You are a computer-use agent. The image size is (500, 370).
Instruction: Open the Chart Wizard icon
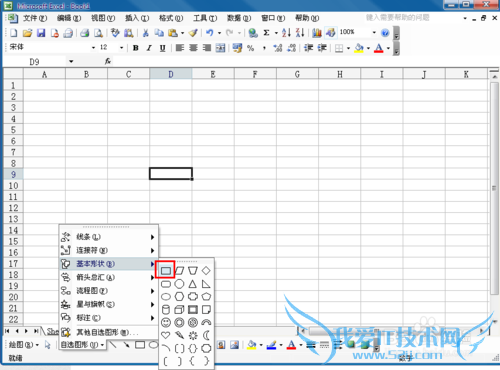(x=317, y=33)
